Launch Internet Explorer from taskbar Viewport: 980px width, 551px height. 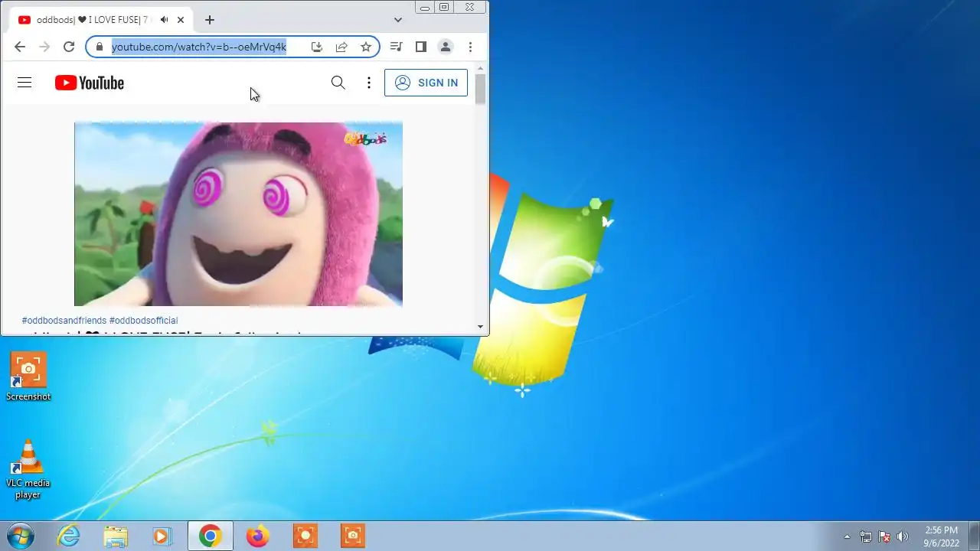[x=69, y=536]
